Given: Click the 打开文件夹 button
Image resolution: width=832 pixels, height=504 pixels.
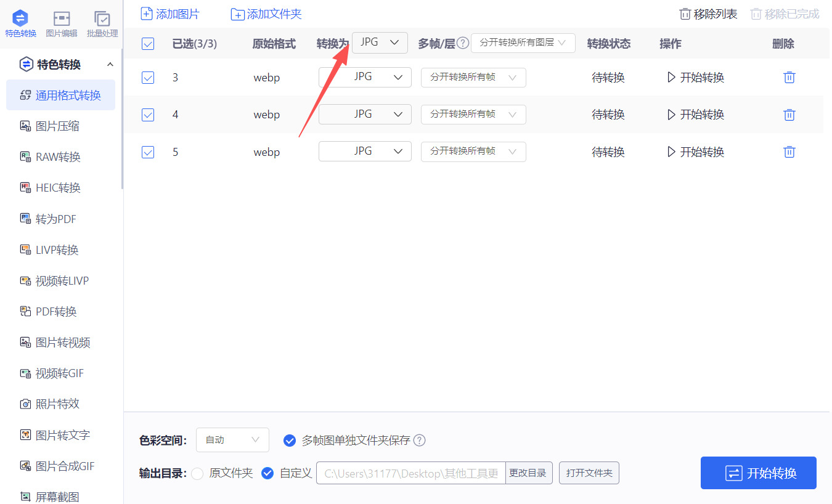Looking at the screenshot, I should (589, 473).
